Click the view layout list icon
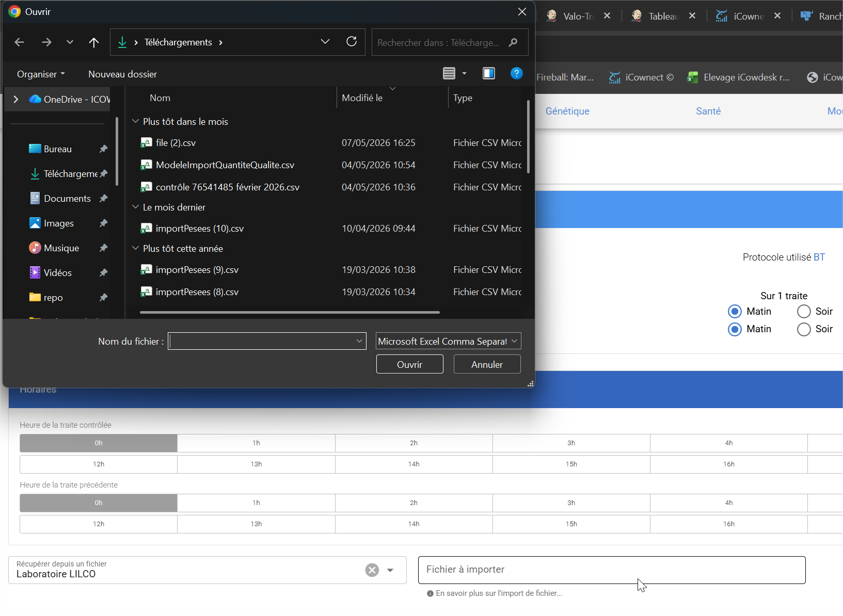843x616 pixels. point(449,73)
